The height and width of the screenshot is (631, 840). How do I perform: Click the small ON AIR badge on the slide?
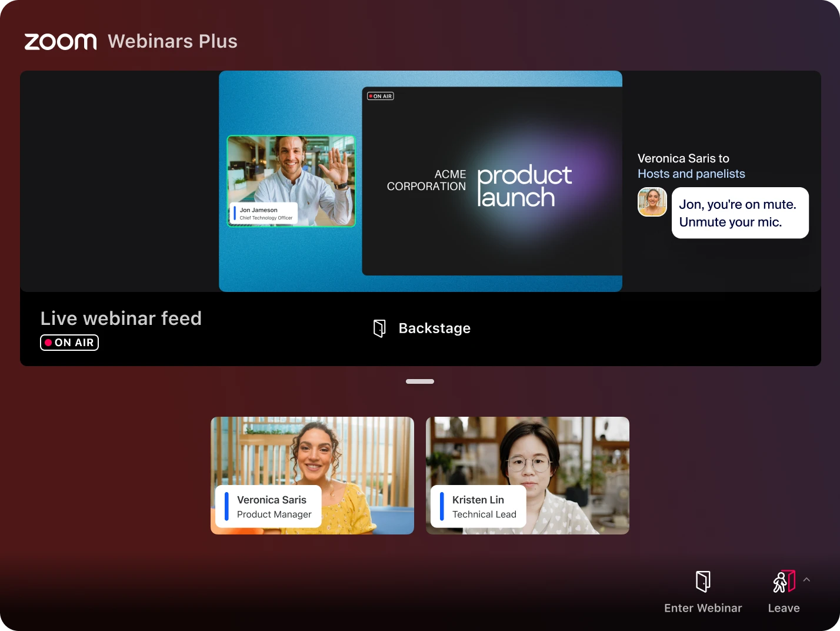[x=381, y=96]
